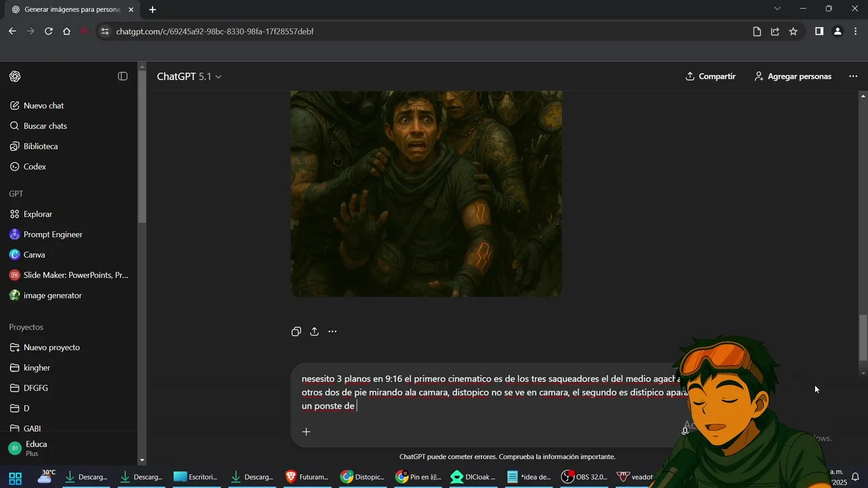868x488 pixels.
Task: Select the Generar imágenes para persona tab
Action: click(72, 9)
